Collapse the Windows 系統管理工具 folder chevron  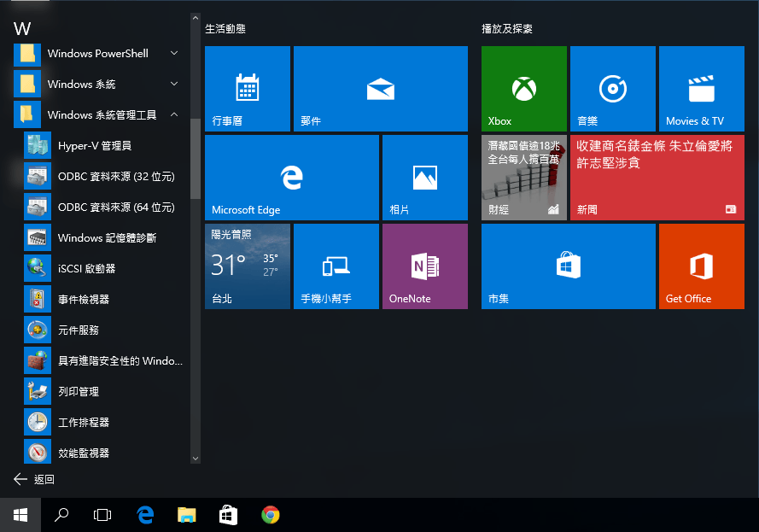(174, 114)
